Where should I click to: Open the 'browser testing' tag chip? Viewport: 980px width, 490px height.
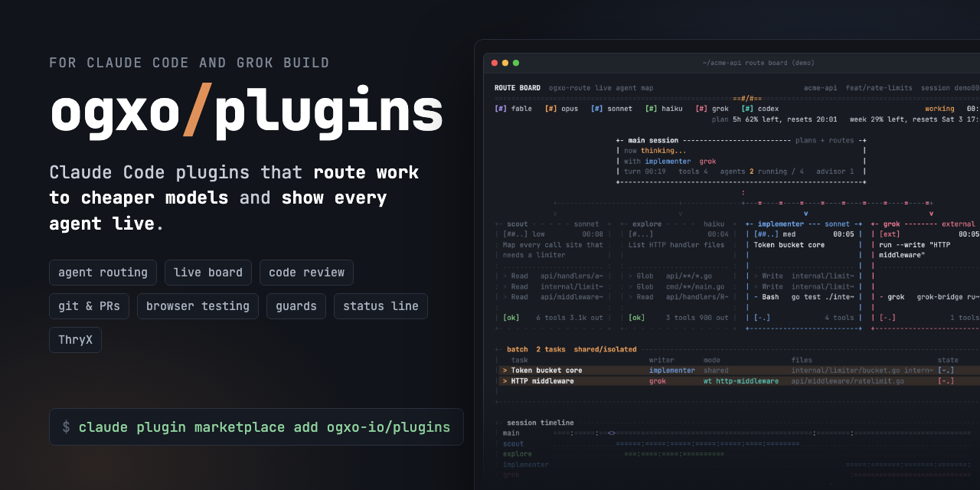click(198, 306)
